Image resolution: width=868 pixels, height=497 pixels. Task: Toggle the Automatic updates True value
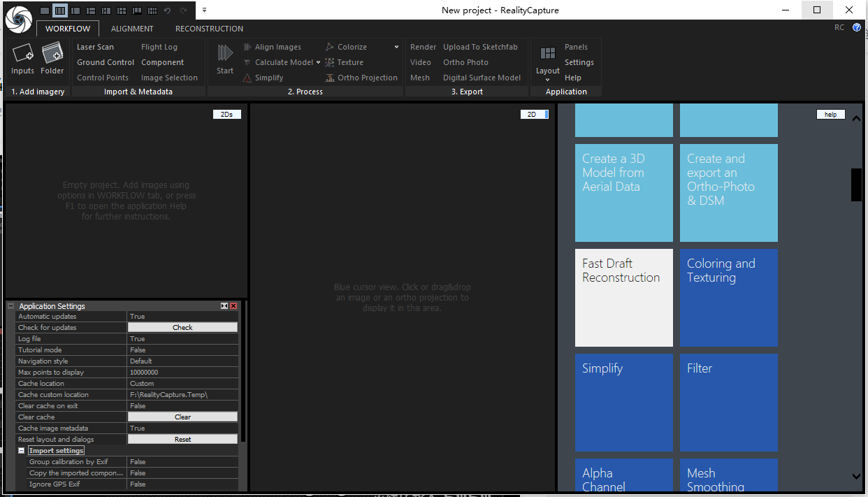[x=183, y=317]
